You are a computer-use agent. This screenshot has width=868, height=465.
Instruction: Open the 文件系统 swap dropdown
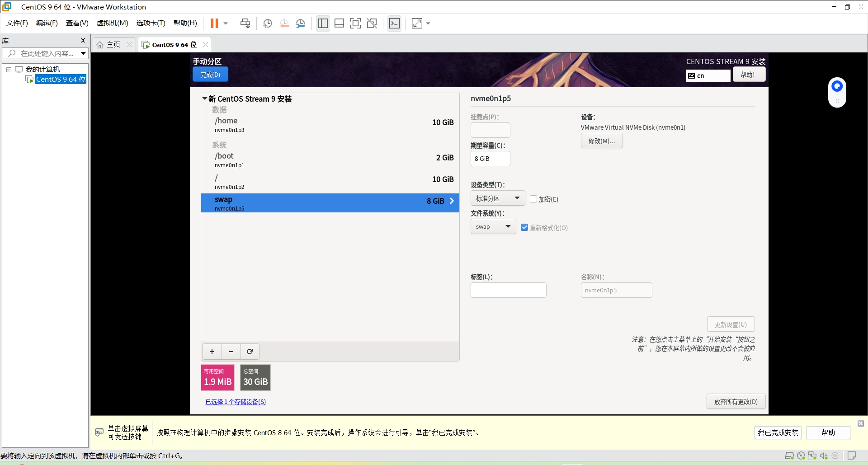click(x=493, y=227)
